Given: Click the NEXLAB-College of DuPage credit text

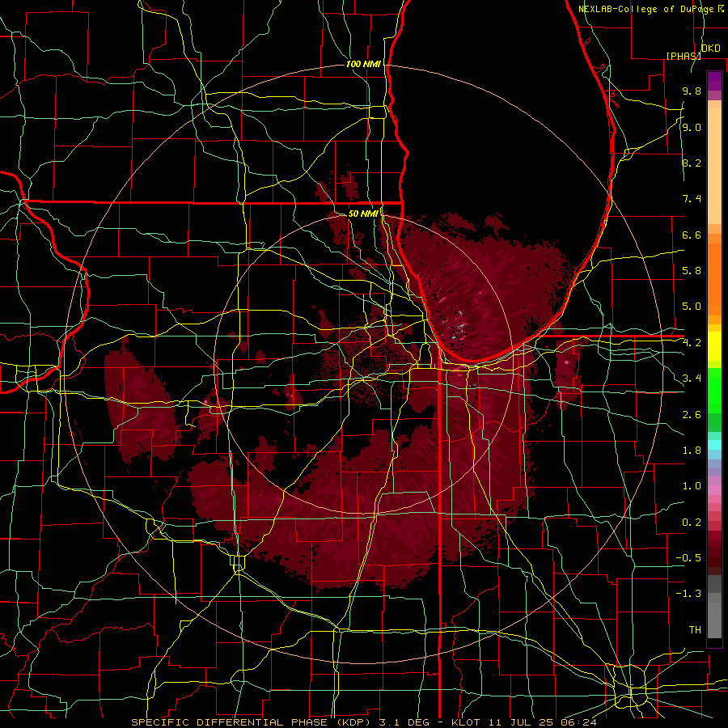Looking at the screenshot, I should click(645, 9).
